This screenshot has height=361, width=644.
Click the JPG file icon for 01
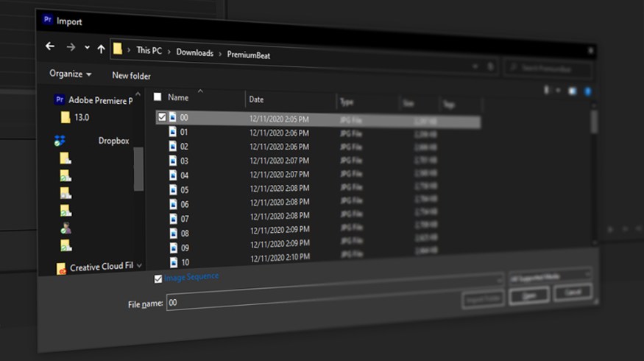point(173,132)
